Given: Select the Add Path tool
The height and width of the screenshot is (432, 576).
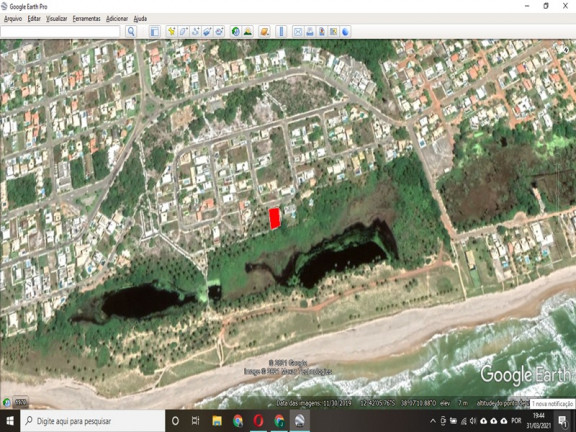Looking at the screenshot, I should tap(195, 32).
